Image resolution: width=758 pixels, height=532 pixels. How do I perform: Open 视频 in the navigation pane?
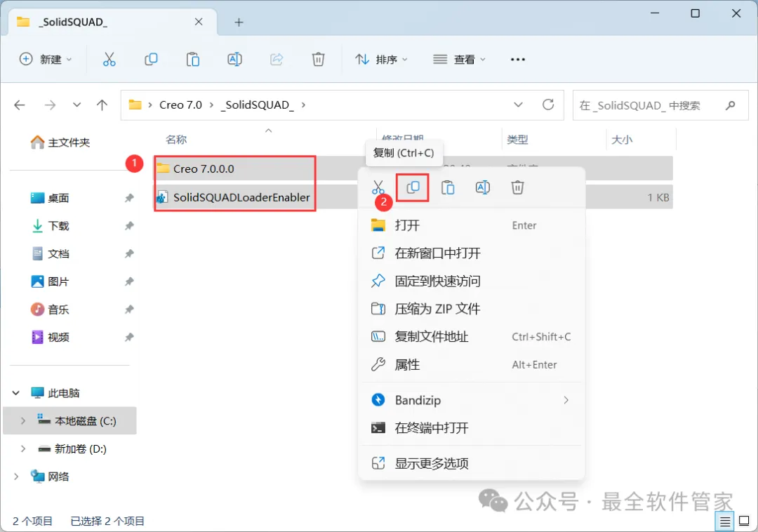click(x=50, y=338)
